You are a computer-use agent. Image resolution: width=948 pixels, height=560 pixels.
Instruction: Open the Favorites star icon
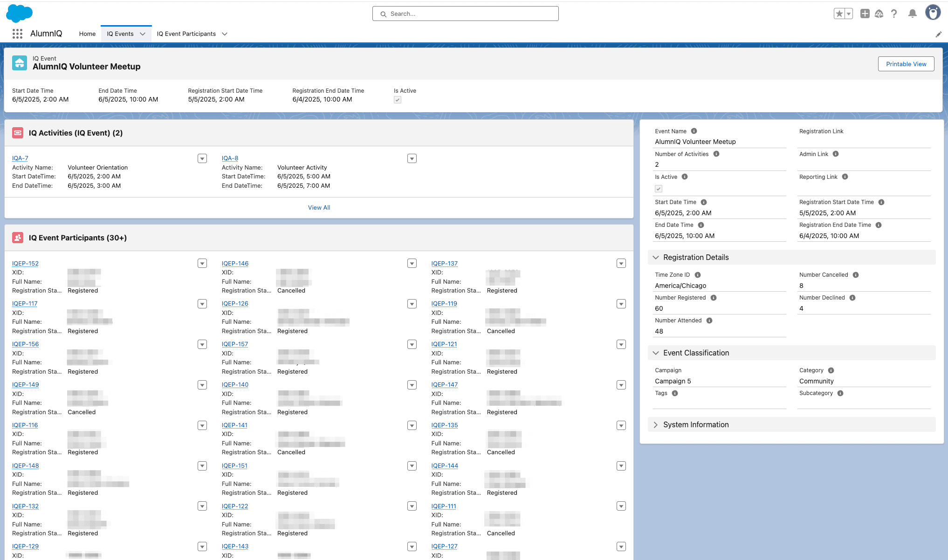pos(839,14)
